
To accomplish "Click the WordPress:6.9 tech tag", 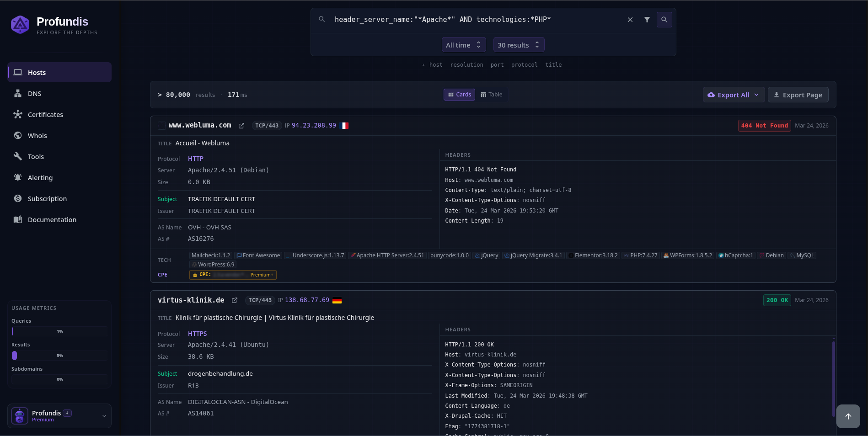I will coord(213,265).
